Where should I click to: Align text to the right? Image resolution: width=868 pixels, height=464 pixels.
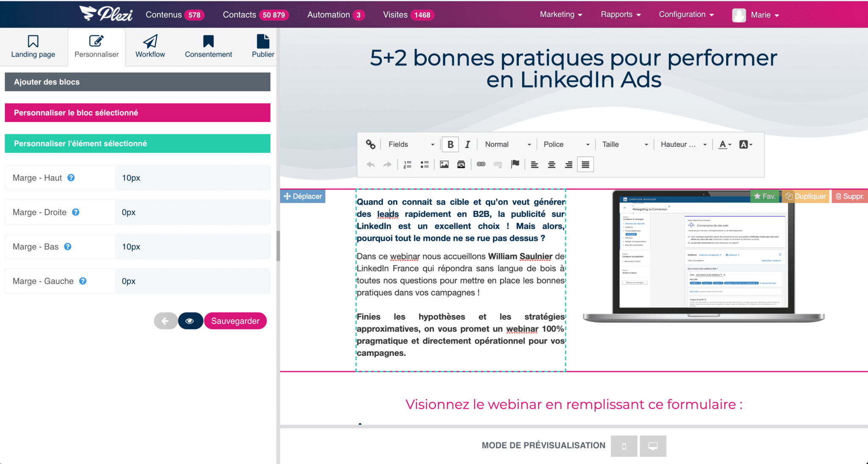(568, 165)
